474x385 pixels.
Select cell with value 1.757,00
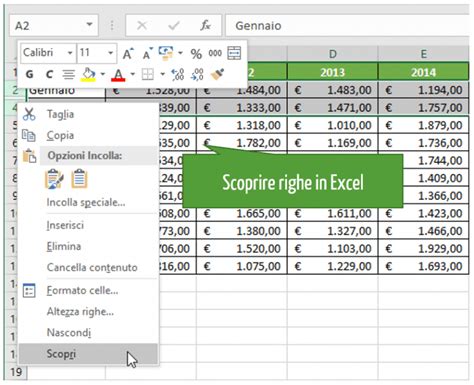[423, 108]
